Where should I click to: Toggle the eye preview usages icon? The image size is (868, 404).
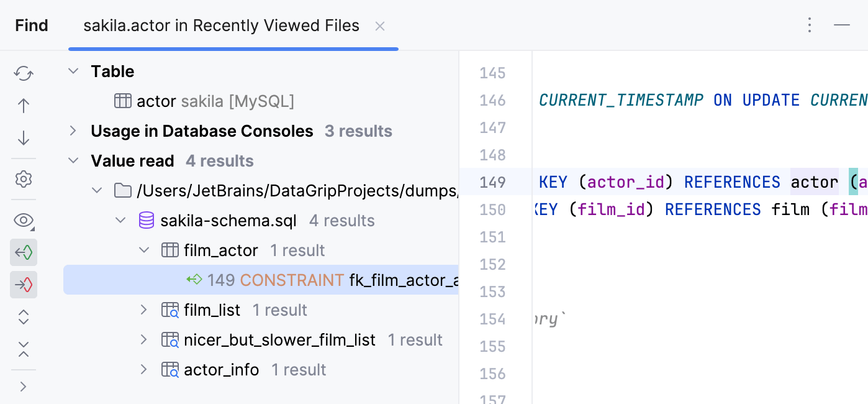[24, 220]
